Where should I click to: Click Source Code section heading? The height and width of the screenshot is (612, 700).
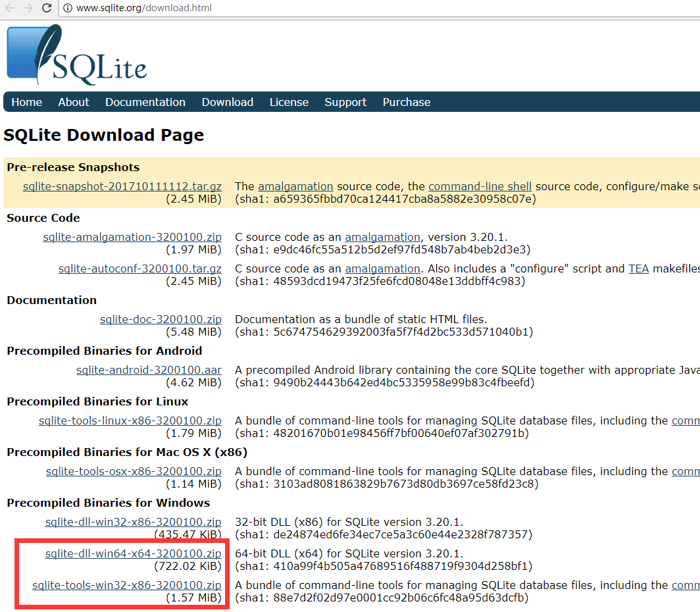coord(43,218)
